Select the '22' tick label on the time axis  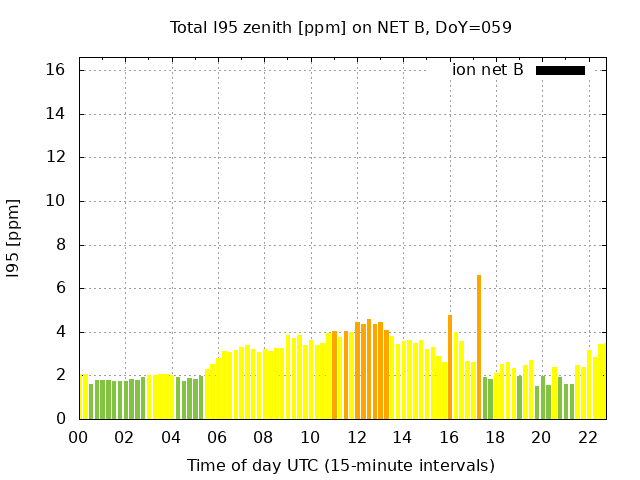[x=587, y=437]
